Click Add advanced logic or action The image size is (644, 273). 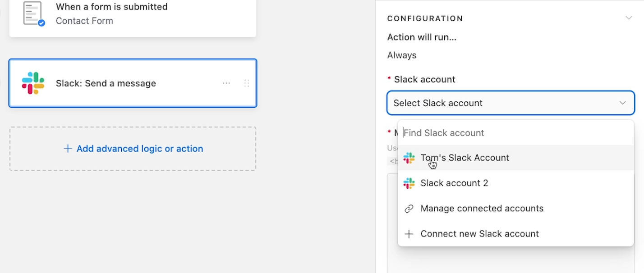pos(133,149)
